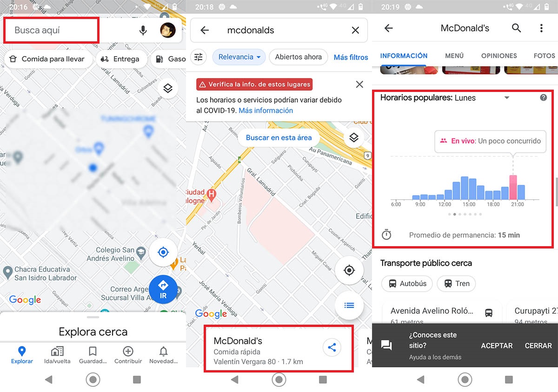558x392 pixels.
Task: Open the McDonald's 'Valentín Vergara 80' card
Action: click(279, 348)
